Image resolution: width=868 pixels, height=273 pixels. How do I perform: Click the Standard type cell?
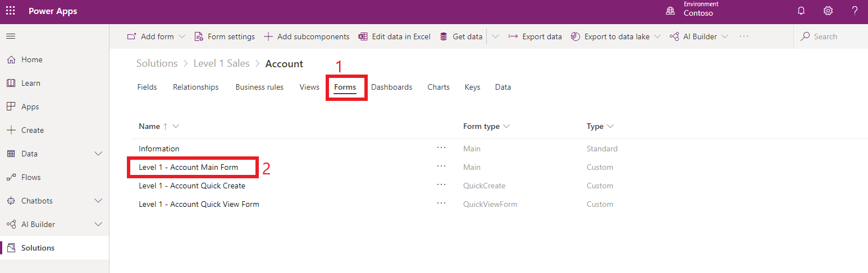pos(602,149)
